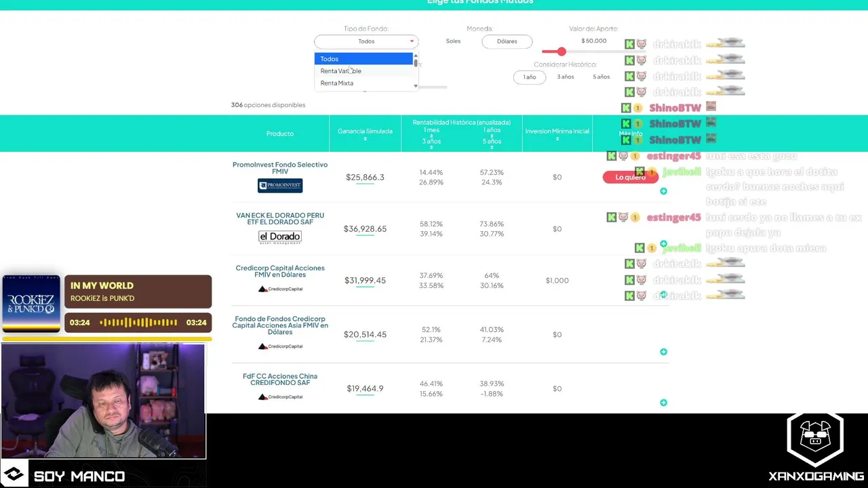
Task: Click the 58.12% return value
Action: tap(431, 224)
